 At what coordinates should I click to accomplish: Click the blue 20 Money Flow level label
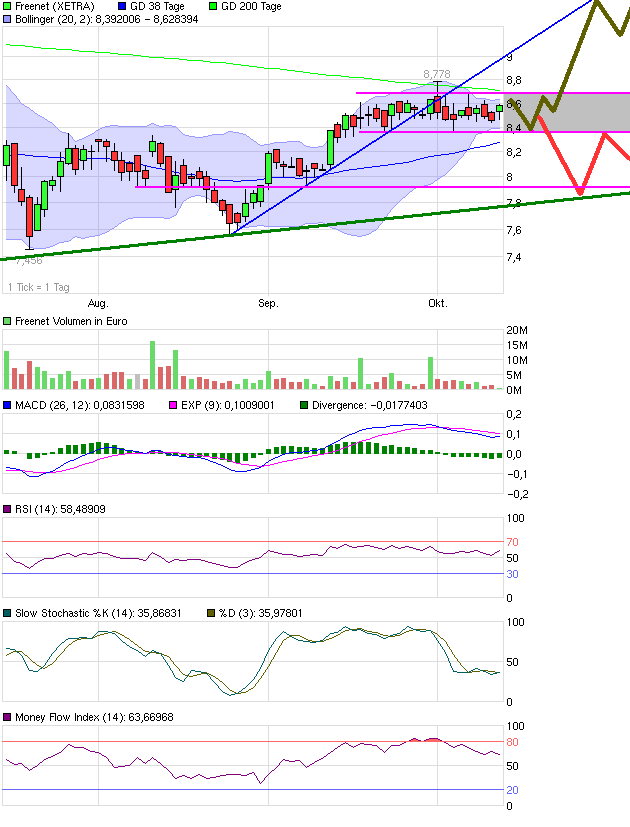click(x=512, y=790)
